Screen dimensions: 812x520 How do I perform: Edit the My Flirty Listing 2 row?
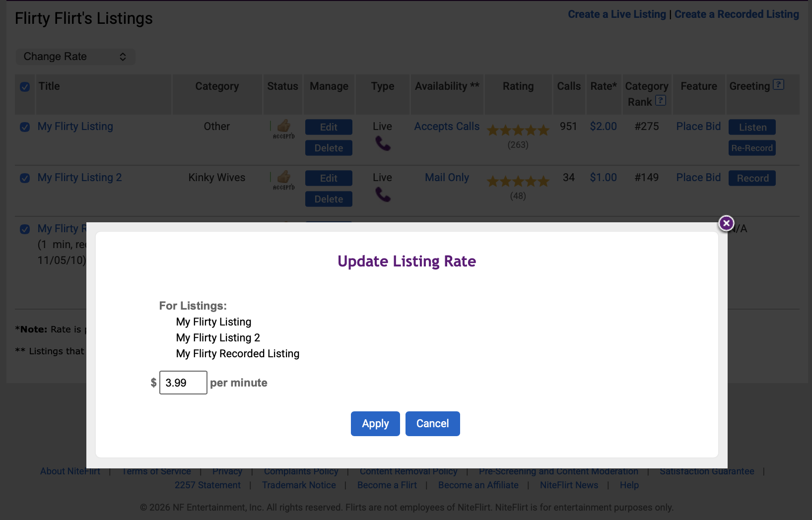click(x=329, y=178)
